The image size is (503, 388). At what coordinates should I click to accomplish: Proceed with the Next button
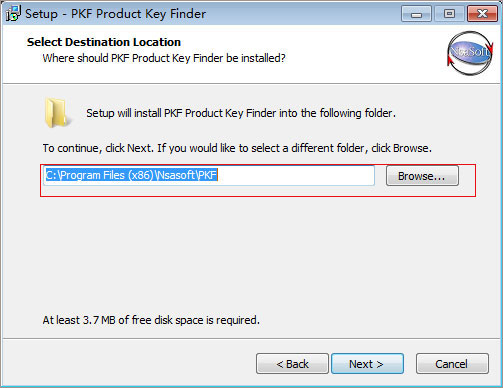point(367,364)
